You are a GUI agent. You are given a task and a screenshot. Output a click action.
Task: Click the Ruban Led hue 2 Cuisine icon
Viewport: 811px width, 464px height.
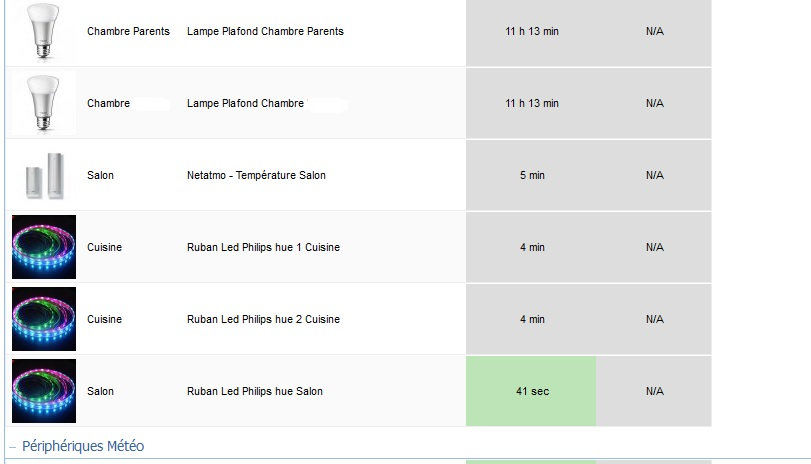click(x=44, y=319)
